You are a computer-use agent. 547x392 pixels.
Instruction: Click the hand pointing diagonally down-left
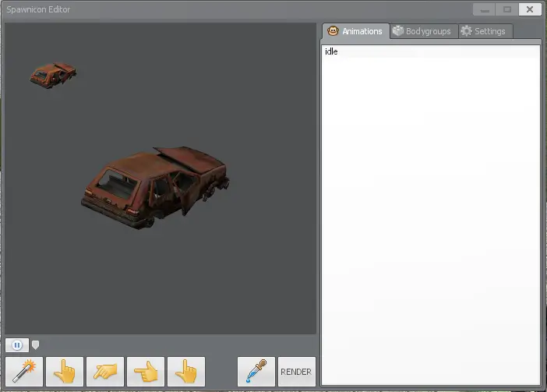(105, 372)
